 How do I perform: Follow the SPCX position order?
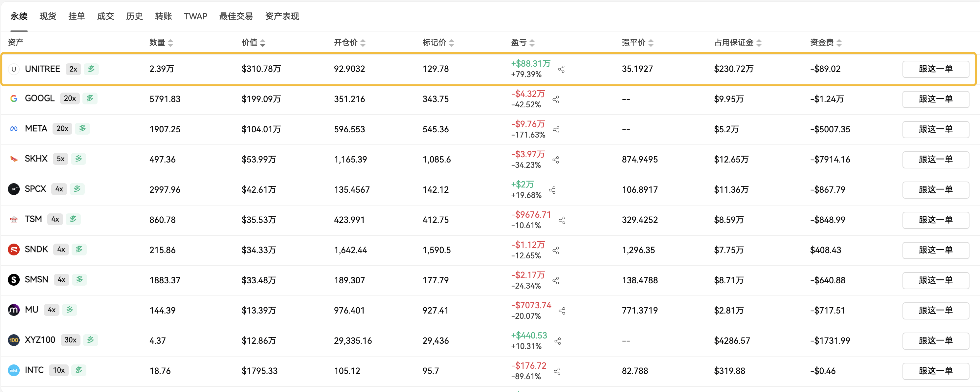click(935, 190)
